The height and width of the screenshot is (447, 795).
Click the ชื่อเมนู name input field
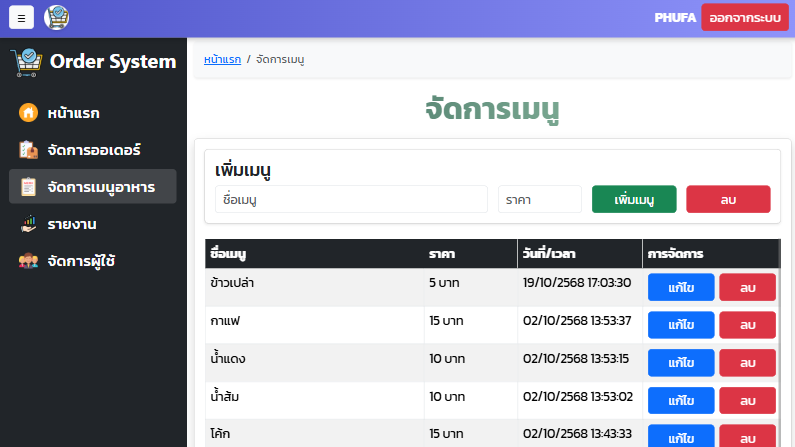[351, 199]
